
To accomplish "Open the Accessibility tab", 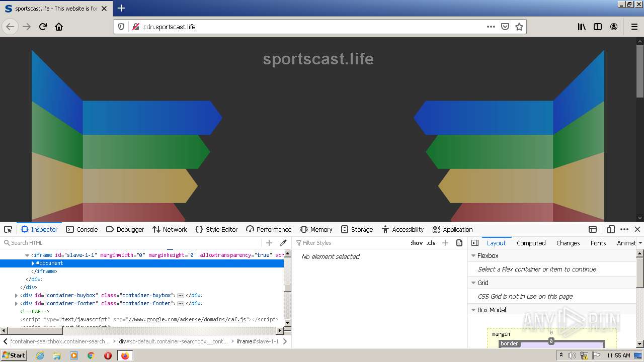I will (403, 229).
